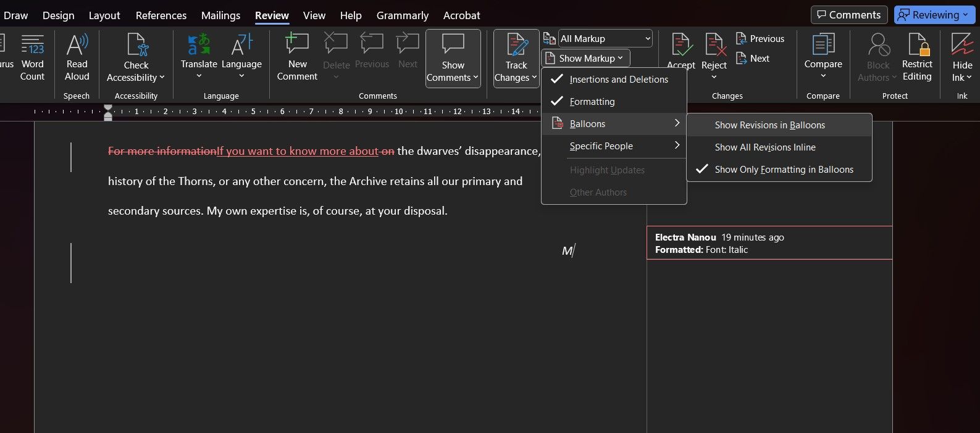
Task: Choose Show Revisions in Balloons
Action: 769,125
